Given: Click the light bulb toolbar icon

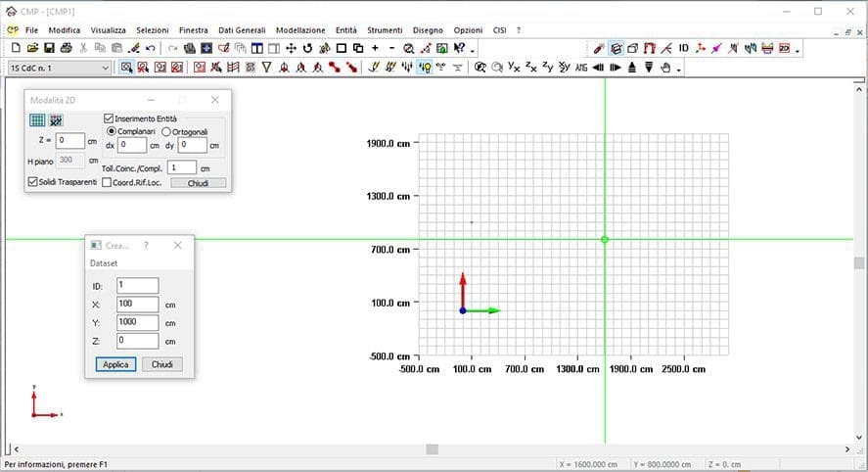Looking at the screenshot, I should pos(424,68).
